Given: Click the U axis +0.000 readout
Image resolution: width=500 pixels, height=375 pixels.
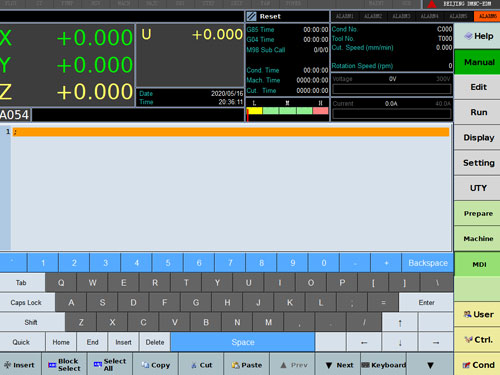Looking at the screenshot, I should point(217,34).
